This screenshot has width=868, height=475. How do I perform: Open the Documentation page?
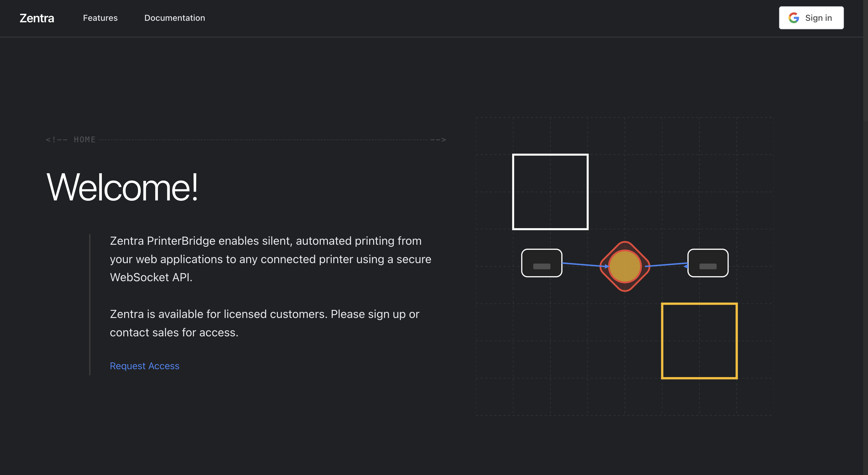(x=175, y=18)
